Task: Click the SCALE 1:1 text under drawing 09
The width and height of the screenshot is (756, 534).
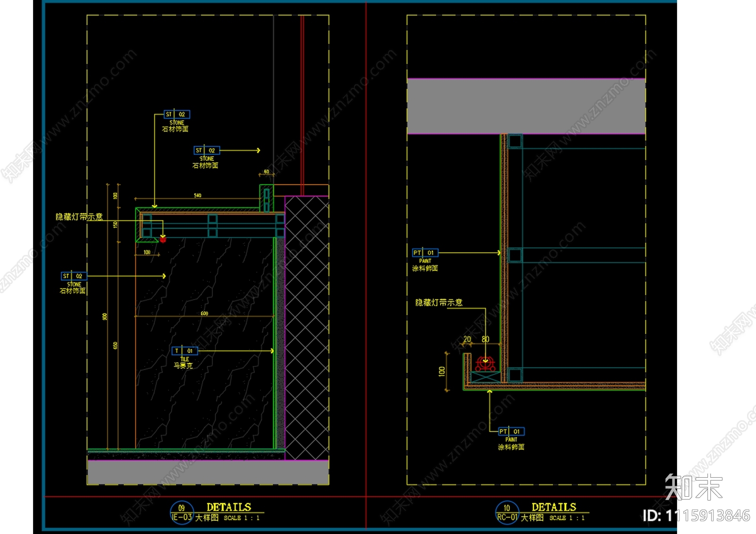Action: click(241, 518)
